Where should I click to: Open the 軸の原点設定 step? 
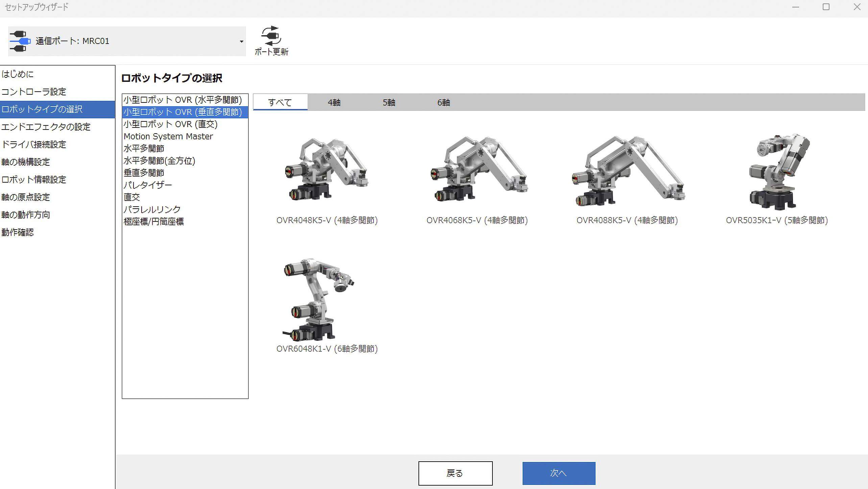click(x=57, y=197)
